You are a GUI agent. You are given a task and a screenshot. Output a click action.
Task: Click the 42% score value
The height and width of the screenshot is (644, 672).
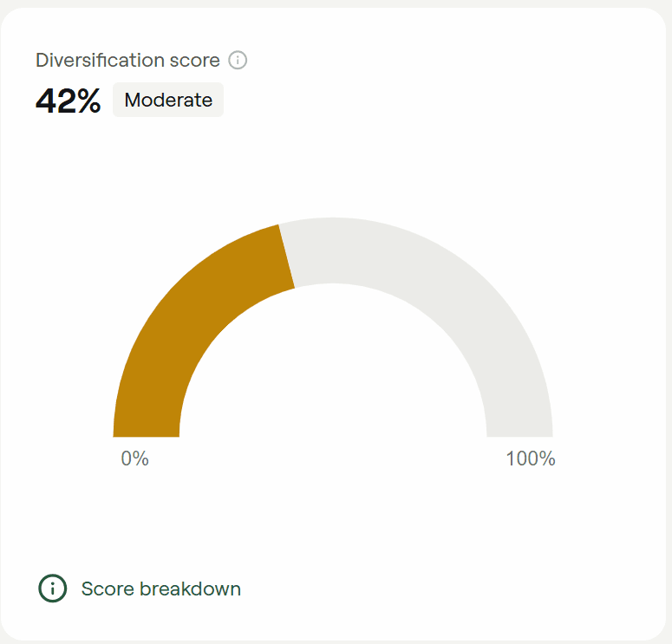[69, 101]
